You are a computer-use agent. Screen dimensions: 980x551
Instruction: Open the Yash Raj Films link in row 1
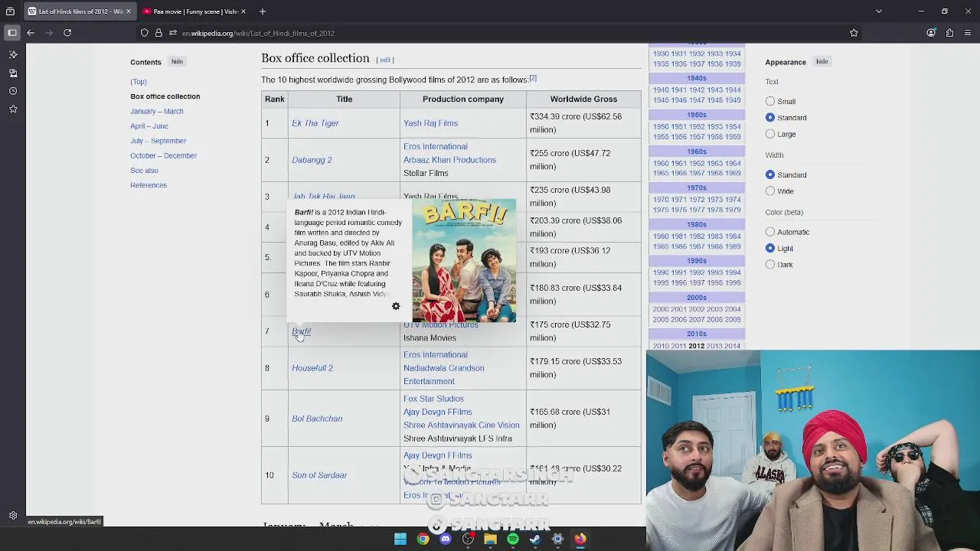pyautogui.click(x=430, y=123)
